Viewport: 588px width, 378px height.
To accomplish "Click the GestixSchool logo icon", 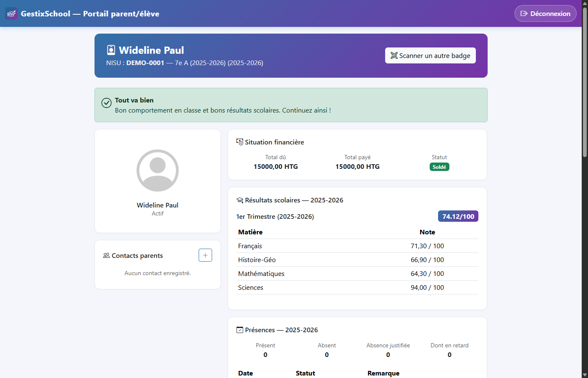I will tap(11, 13).
